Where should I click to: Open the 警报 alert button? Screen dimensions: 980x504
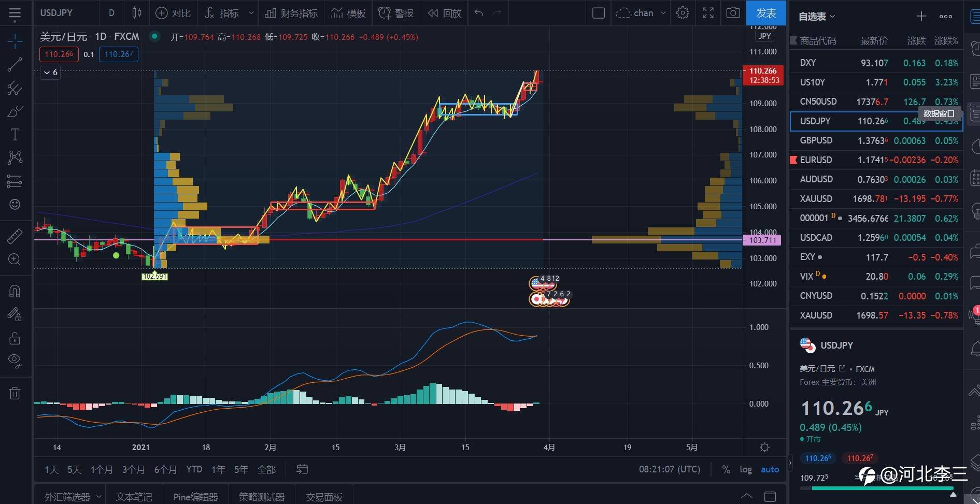click(396, 13)
